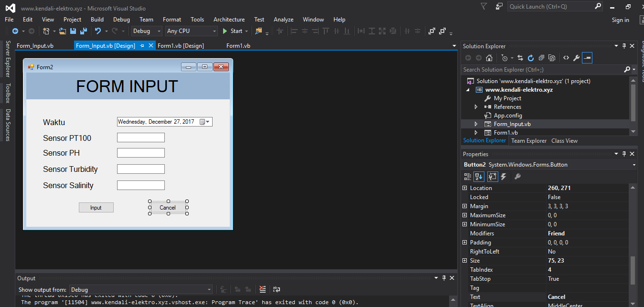Image resolution: width=644 pixels, height=307 pixels.
Task: Click the Bring to Front layout icon
Action: [x=431, y=31]
